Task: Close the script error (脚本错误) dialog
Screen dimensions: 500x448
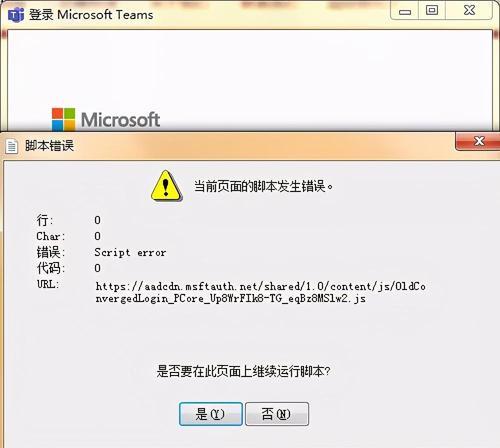Action: tap(479, 141)
